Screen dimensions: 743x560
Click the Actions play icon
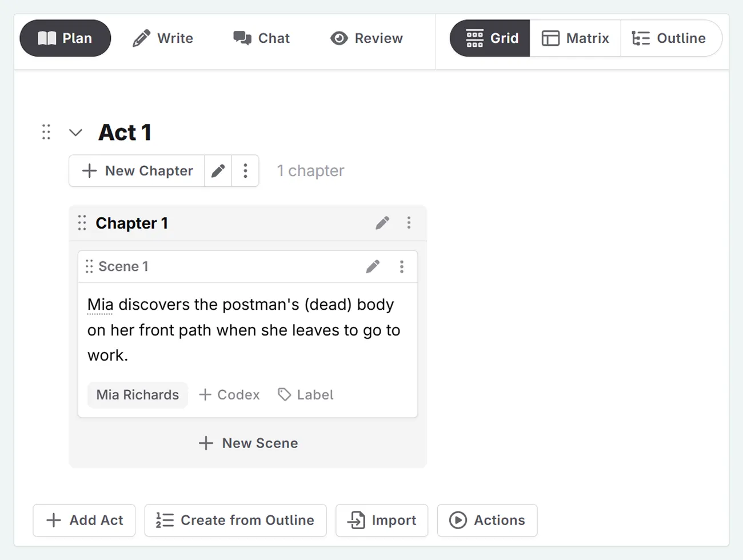click(459, 520)
